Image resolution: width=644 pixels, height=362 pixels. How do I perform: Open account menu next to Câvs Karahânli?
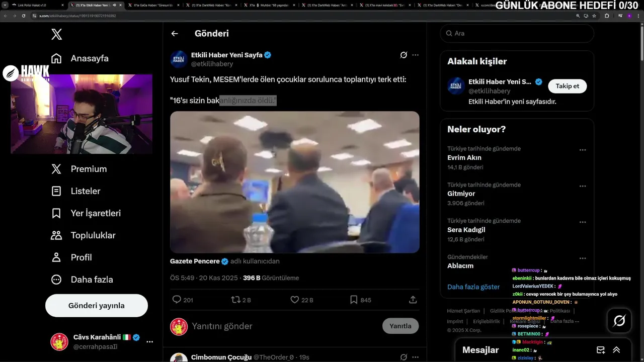click(x=149, y=342)
